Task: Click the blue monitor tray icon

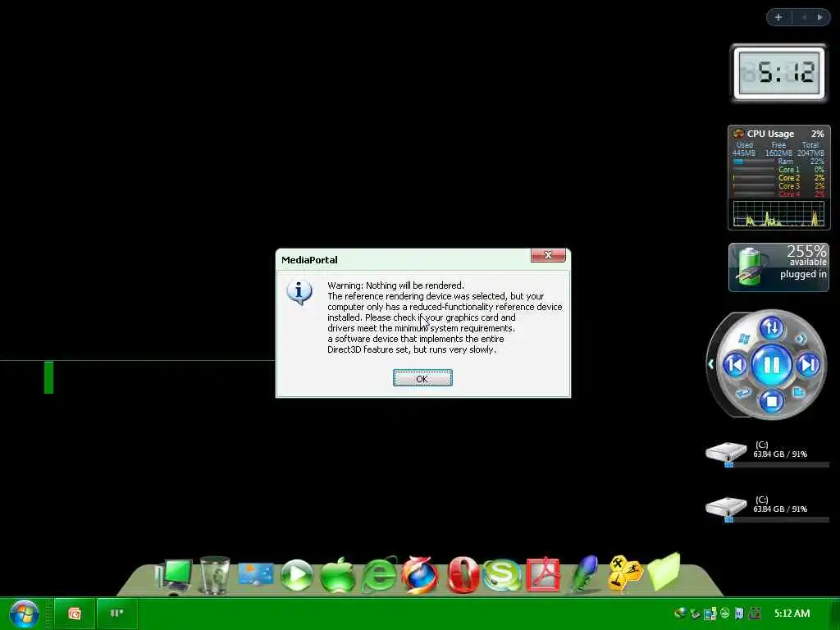Action: click(x=710, y=614)
